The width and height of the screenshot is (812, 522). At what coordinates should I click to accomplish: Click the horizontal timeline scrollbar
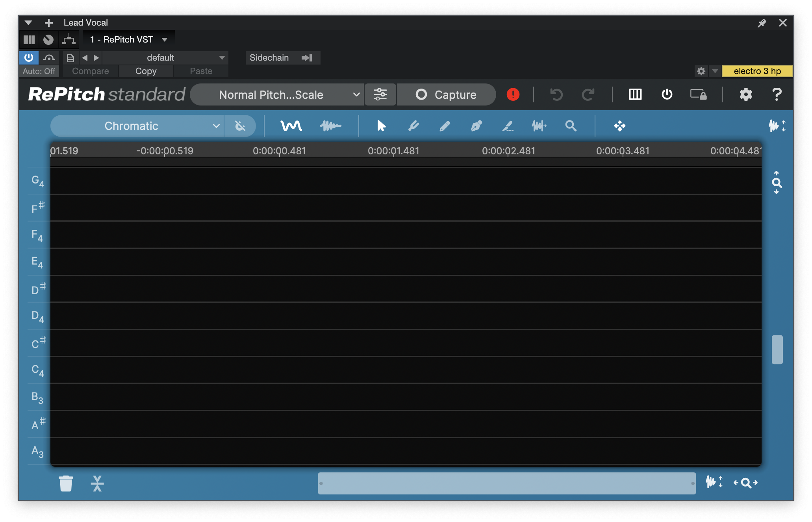(506, 483)
